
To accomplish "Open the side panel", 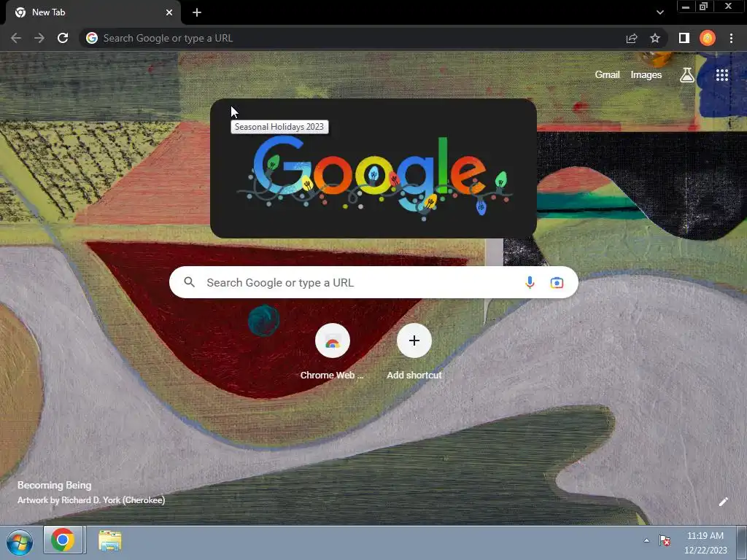I will [x=684, y=38].
